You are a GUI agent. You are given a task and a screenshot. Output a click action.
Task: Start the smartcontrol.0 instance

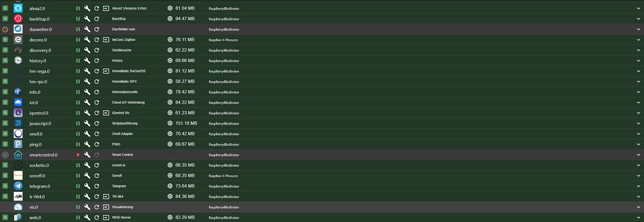(78, 155)
